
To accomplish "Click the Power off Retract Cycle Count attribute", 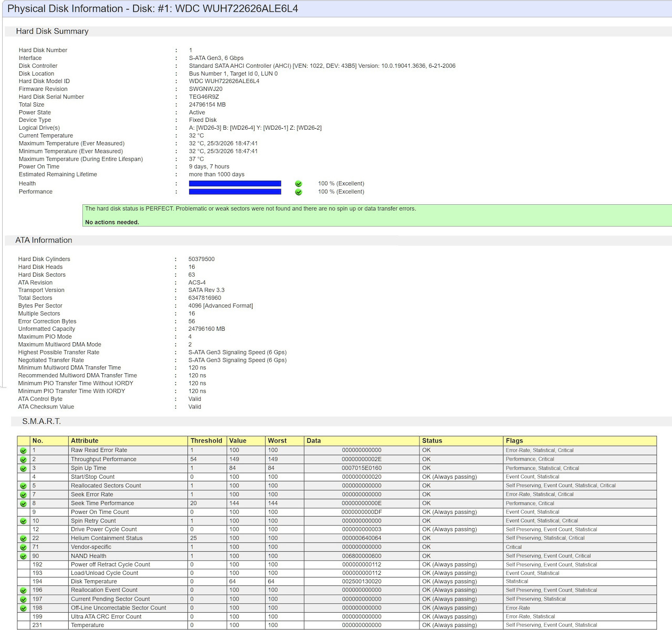I will tap(110, 565).
